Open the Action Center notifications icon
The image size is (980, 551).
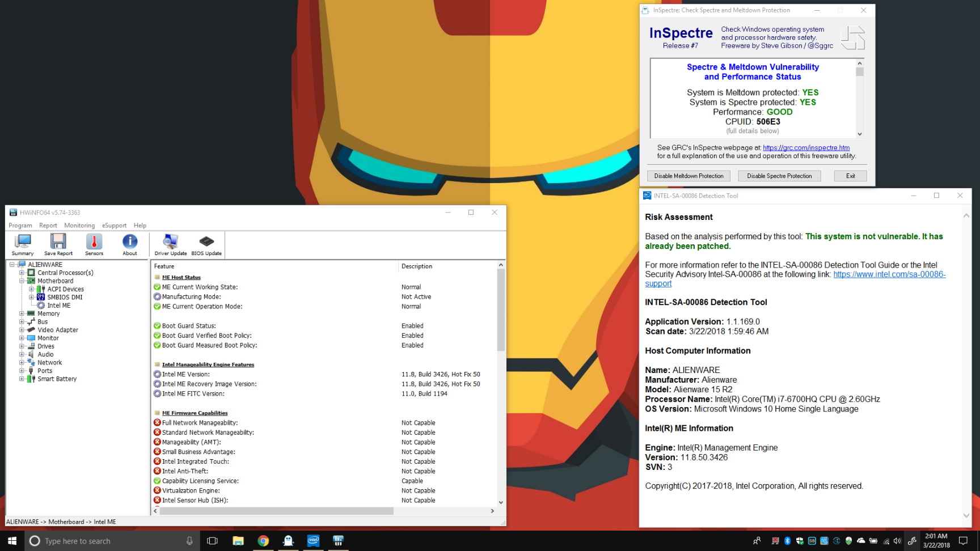point(963,541)
